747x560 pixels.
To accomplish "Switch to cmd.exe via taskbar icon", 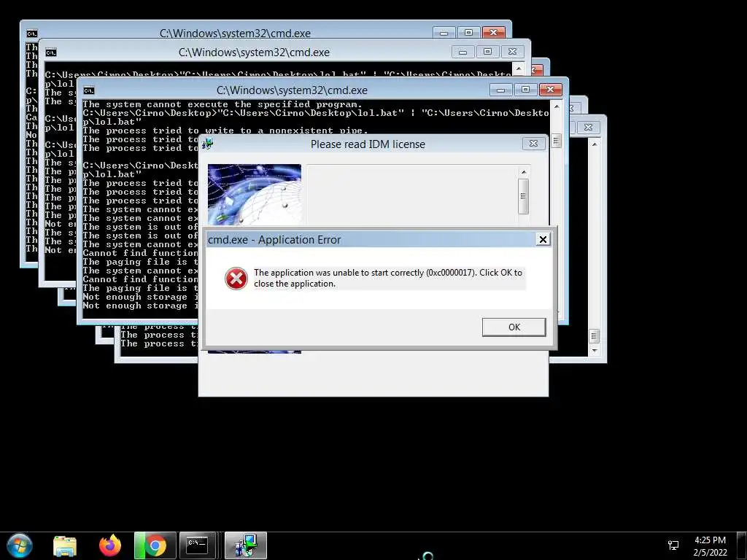I will tap(197, 545).
